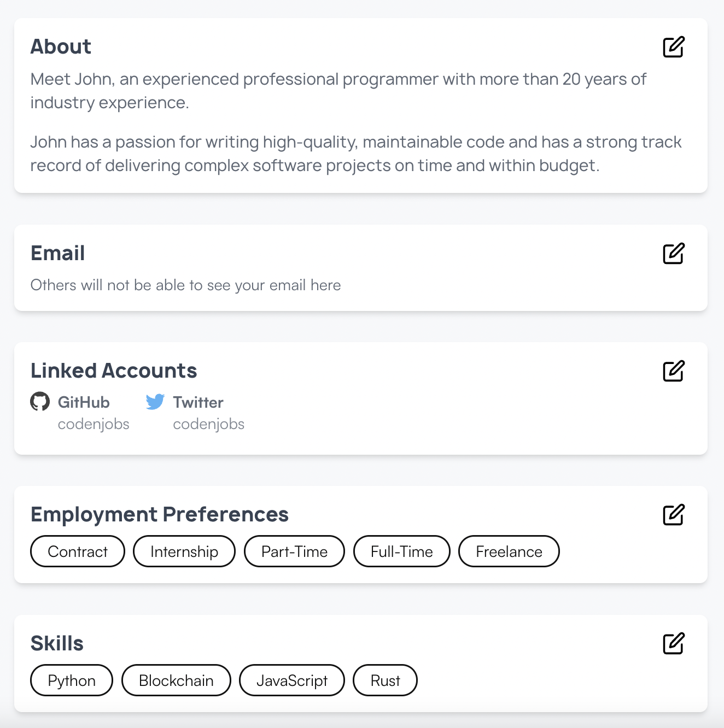This screenshot has width=724, height=728.
Task: Edit the Skills section
Action: click(674, 644)
